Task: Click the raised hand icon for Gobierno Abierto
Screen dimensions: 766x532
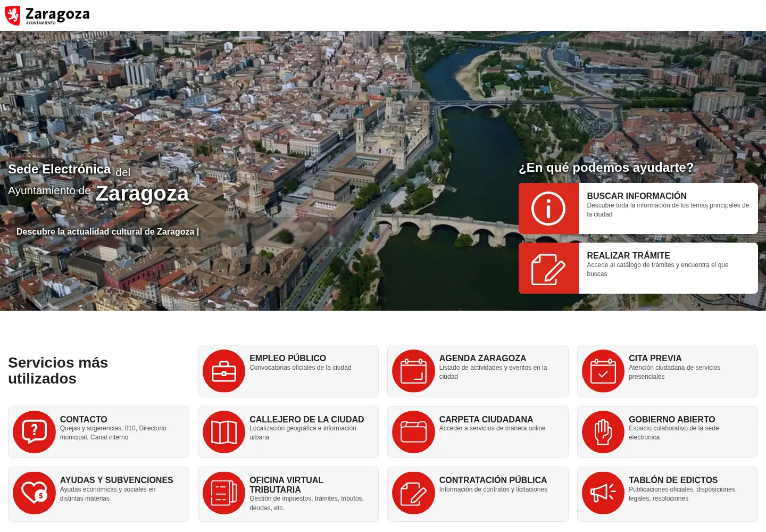Action: click(x=603, y=432)
